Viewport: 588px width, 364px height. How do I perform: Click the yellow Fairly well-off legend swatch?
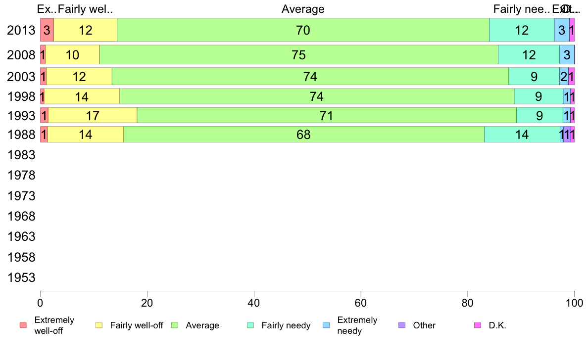tap(98, 325)
